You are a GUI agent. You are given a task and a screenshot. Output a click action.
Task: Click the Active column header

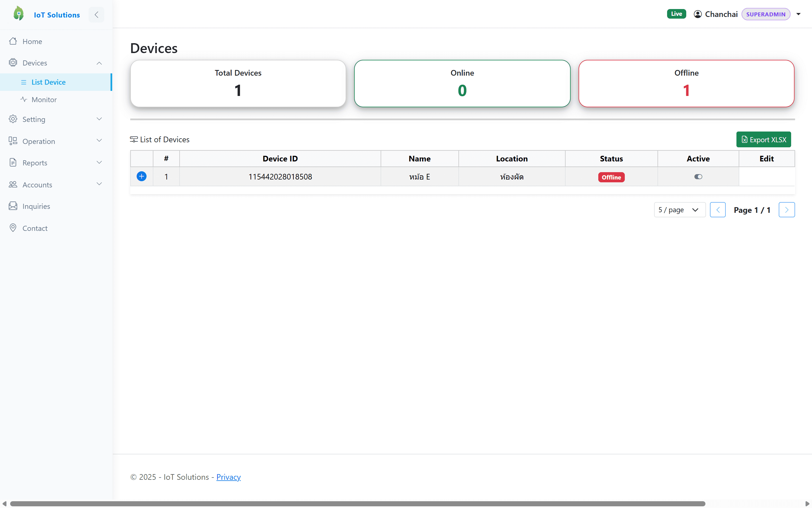(698, 159)
